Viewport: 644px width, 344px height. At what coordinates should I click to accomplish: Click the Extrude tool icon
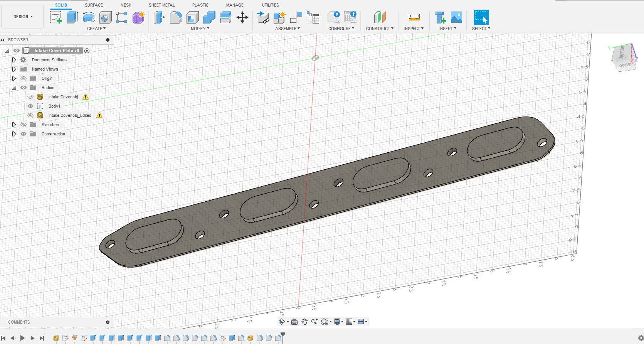click(72, 17)
